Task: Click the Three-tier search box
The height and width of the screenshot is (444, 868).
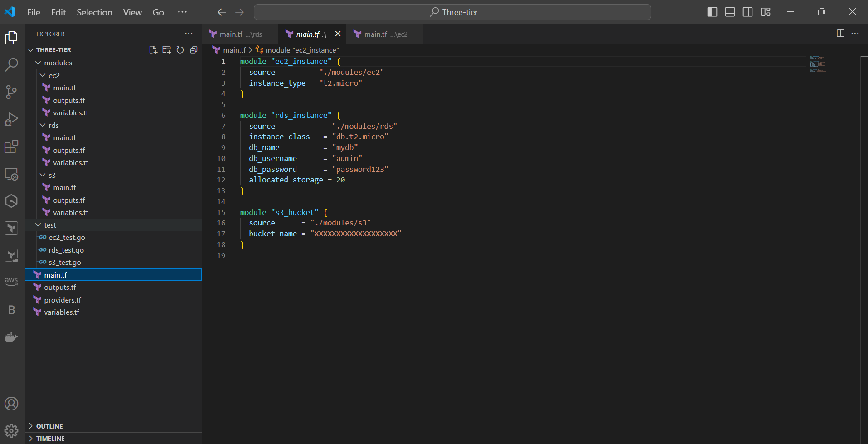Action: (x=452, y=12)
